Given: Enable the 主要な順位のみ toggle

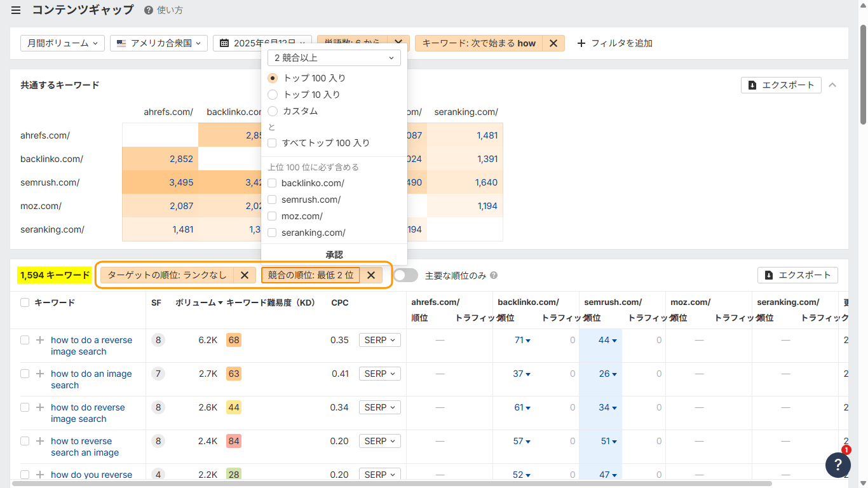Looking at the screenshot, I should [x=404, y=275].
